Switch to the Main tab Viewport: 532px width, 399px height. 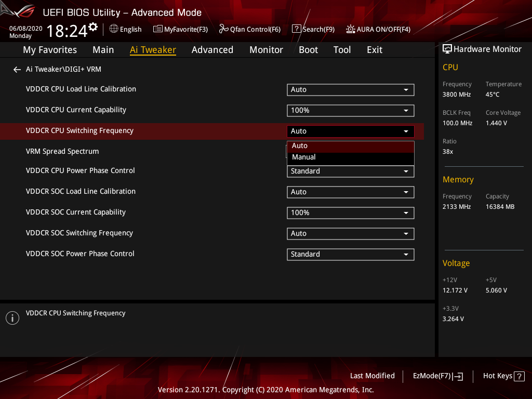(103, 50)
